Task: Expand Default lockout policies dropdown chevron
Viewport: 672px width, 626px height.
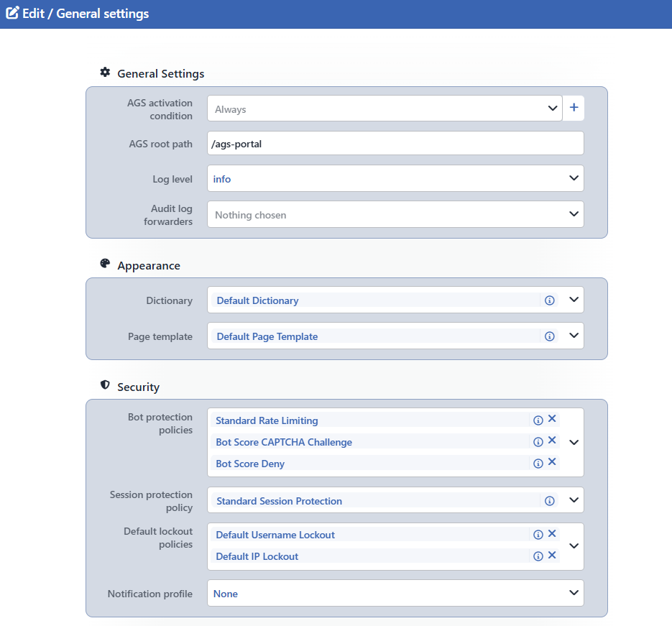Action: (574, 546)
